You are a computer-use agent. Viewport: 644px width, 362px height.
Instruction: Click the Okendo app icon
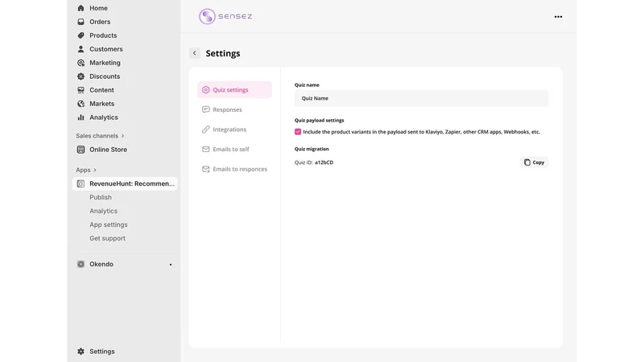[x=81, y=264]
